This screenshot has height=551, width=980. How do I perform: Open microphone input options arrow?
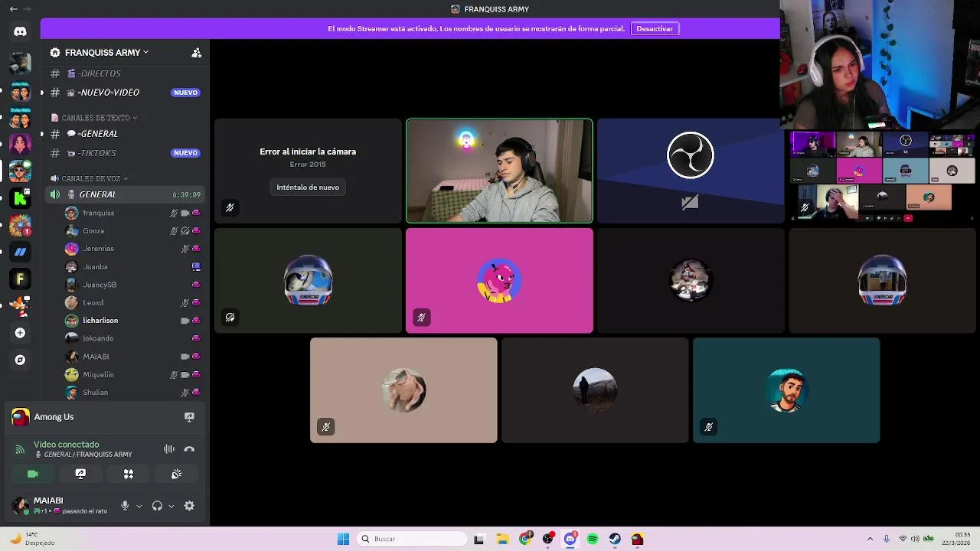[x=139, y=506]
